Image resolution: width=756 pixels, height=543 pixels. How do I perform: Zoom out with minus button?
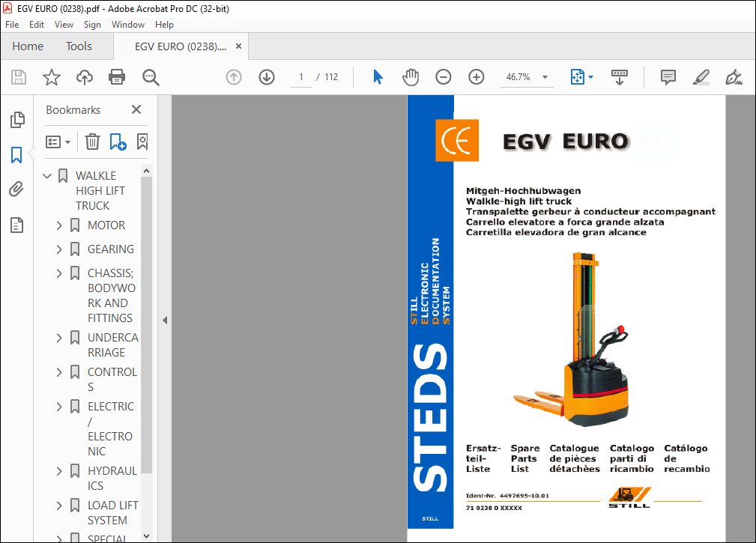coord(443,77)
